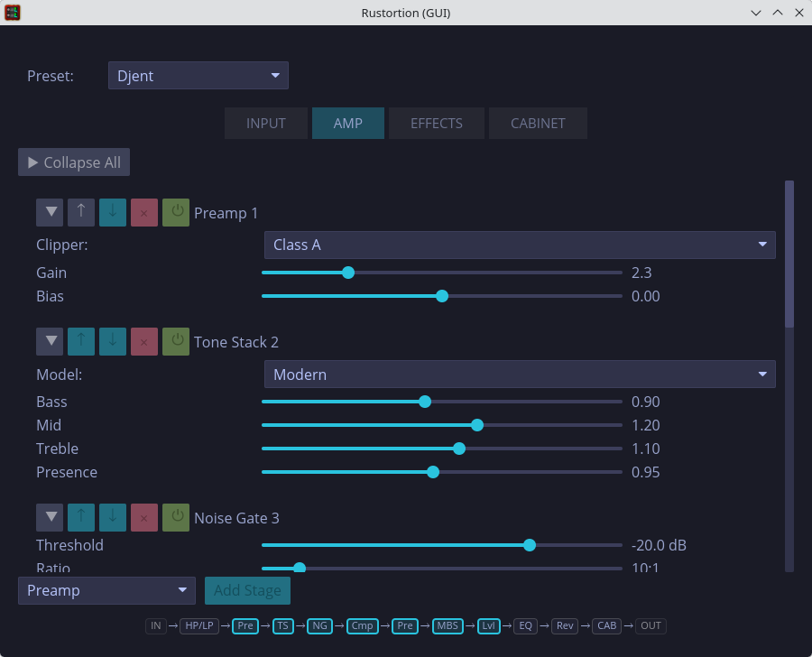Screen dimensions: 812x657
Task: Minimize the Rustortion window
Action: click(756, 13)
